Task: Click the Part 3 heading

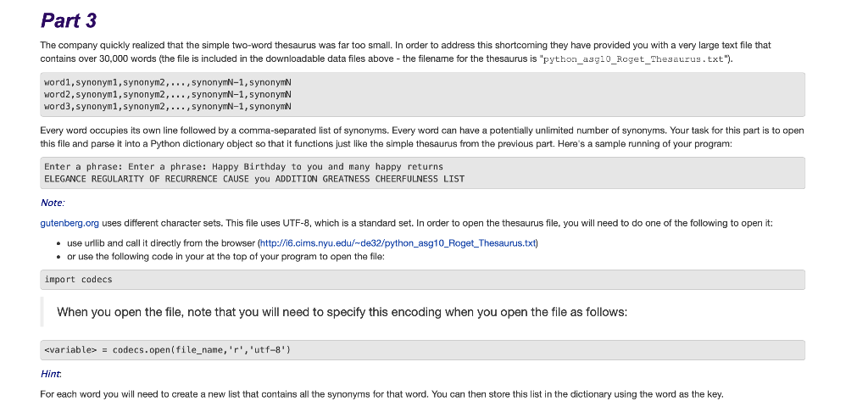Action: [x=69, y=20]
